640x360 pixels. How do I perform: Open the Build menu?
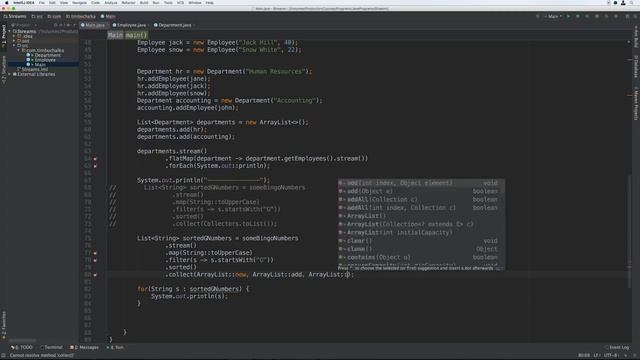tap(144, 2)
